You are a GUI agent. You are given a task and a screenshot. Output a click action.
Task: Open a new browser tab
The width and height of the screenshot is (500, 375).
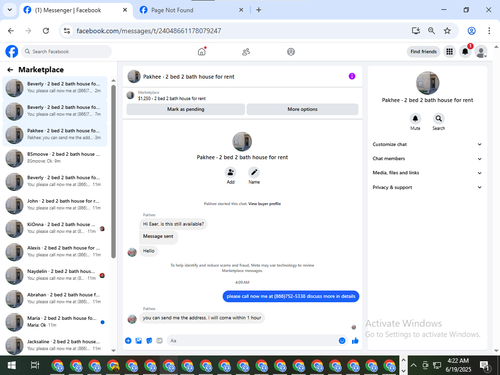[x=258, y=10]
